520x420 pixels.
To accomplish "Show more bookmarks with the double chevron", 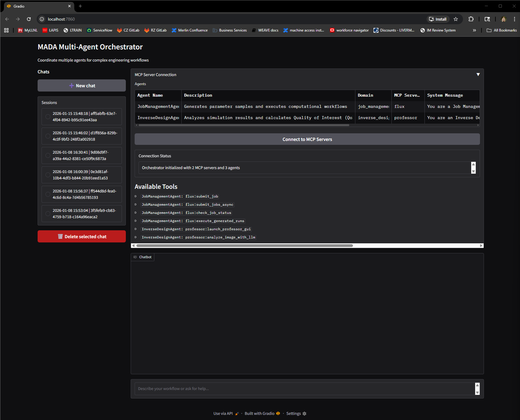I will (x=474, y=30).
